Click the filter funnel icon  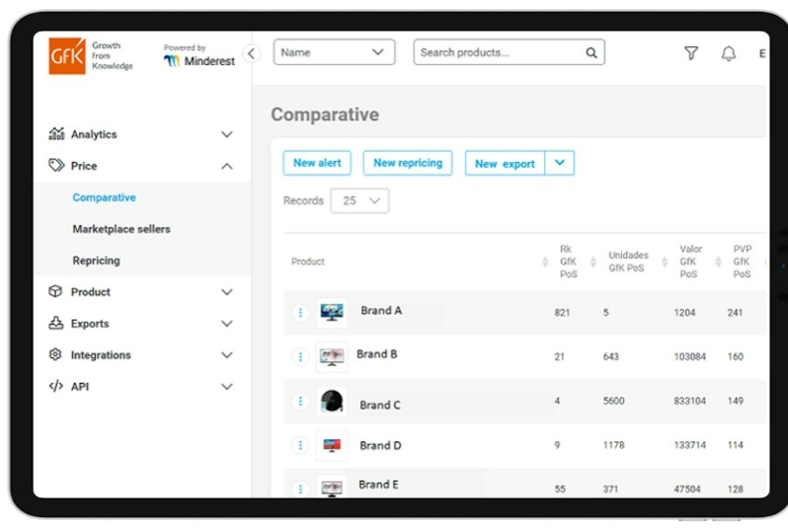[691, 53]
